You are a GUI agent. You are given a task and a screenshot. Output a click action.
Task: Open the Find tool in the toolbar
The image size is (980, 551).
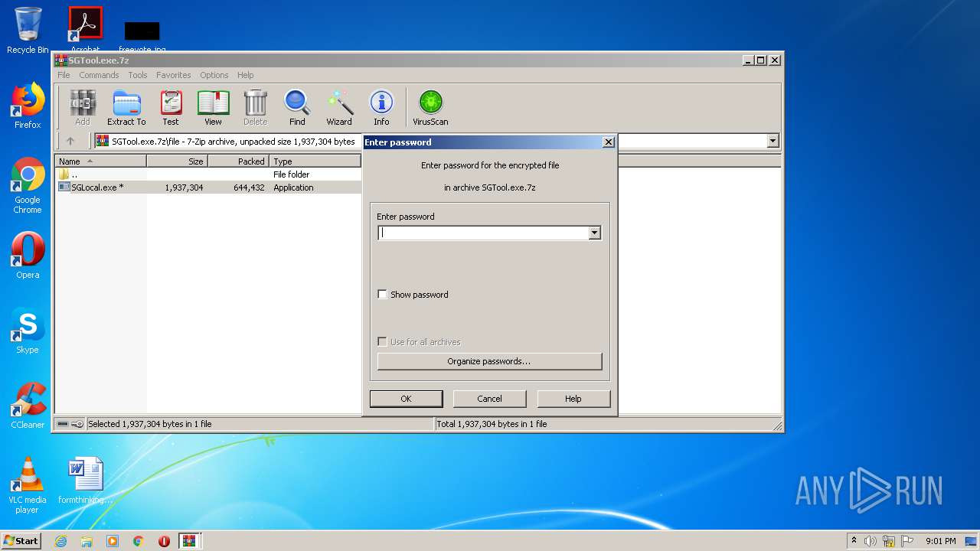(x=297, y=108)
